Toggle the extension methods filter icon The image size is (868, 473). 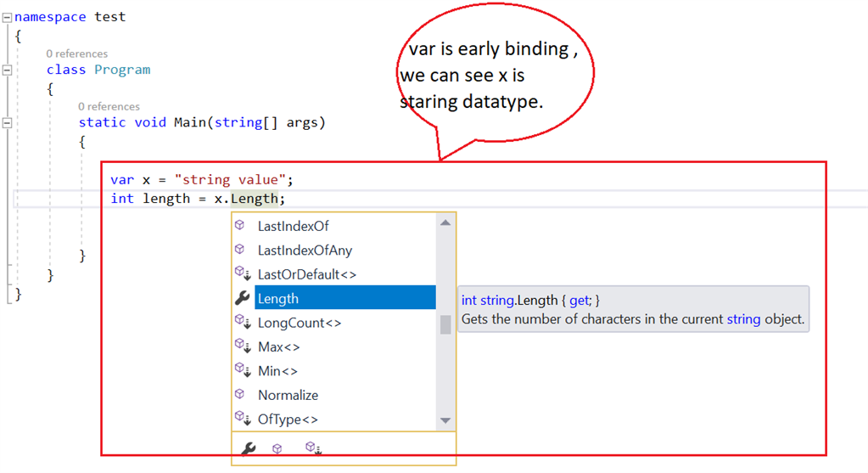313,448
